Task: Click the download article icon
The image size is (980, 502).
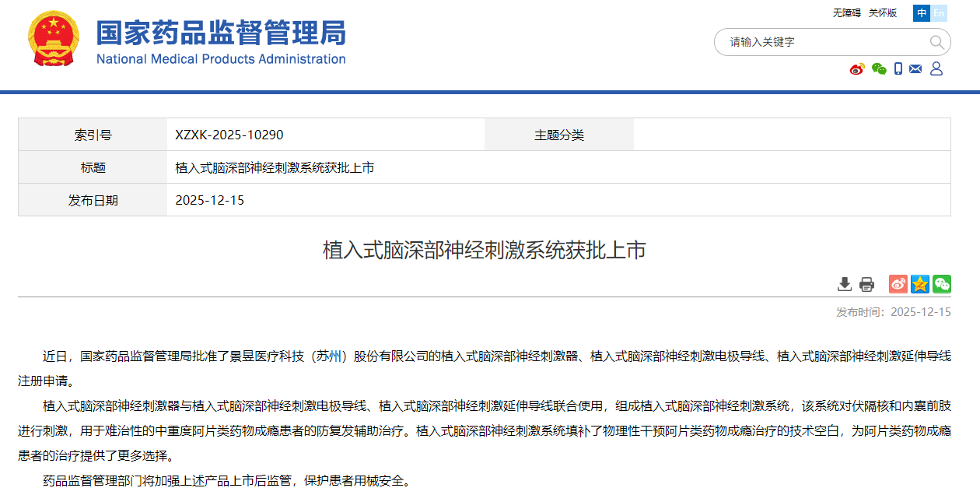Action: coord(844,284)
